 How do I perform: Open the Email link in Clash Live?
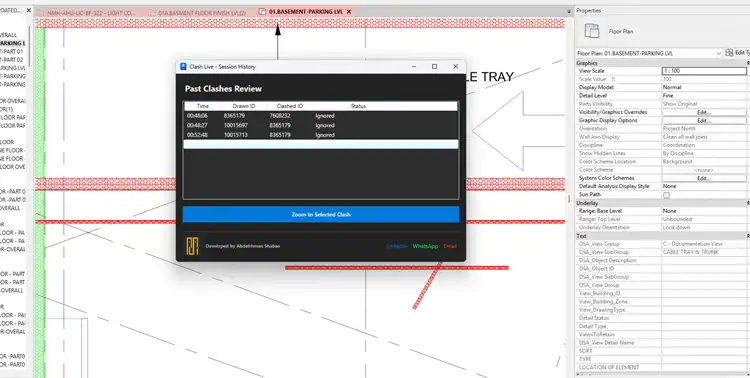(x=450, y=246)
